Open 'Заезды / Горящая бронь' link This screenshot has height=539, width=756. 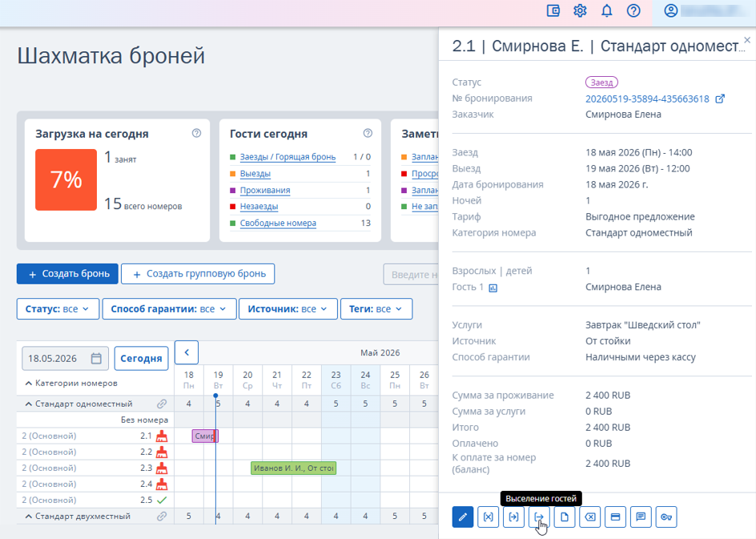[288, 157]
